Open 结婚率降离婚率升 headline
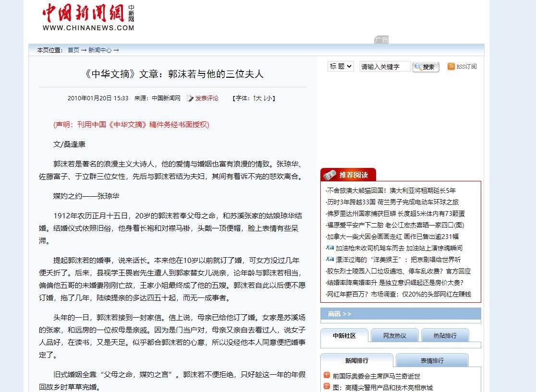Image resolution: width=536 pixels, height=392 pixels. point(395,283)
